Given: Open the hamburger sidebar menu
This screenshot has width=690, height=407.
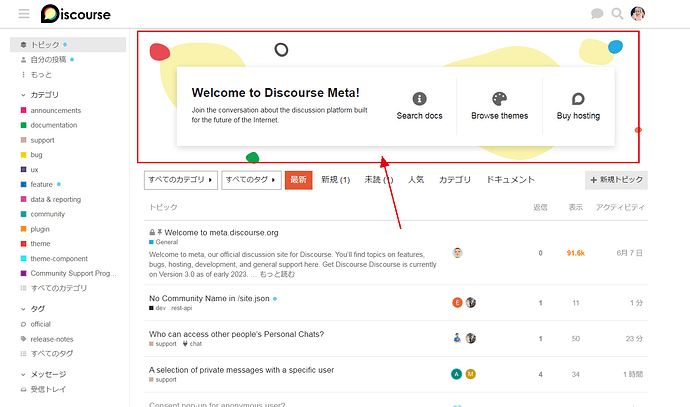Looking at the screenshot, I should tap(24, 14).
